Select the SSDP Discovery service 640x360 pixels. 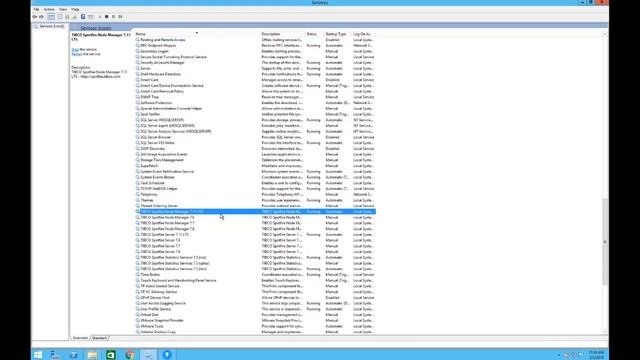(x=153, y=149)
